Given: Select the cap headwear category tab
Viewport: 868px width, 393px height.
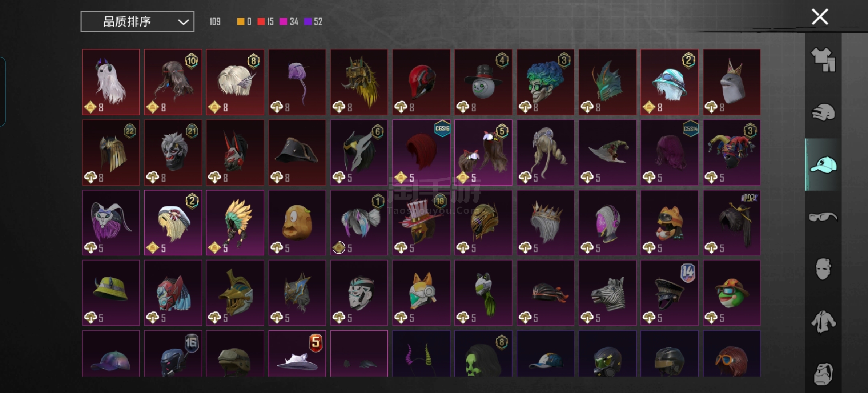Looking at the screenshot, I should (x=823, y=165).
